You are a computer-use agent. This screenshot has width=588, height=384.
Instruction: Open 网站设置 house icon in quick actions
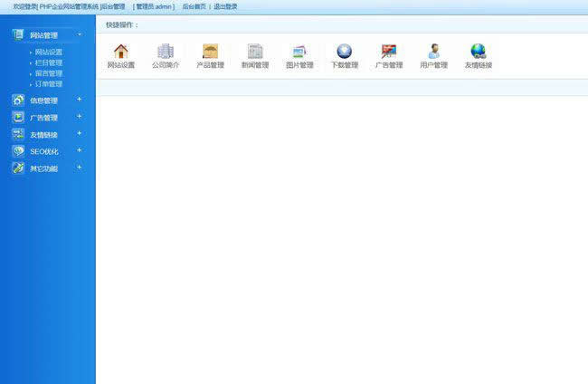pyautogui.click(x=120, y=52)
